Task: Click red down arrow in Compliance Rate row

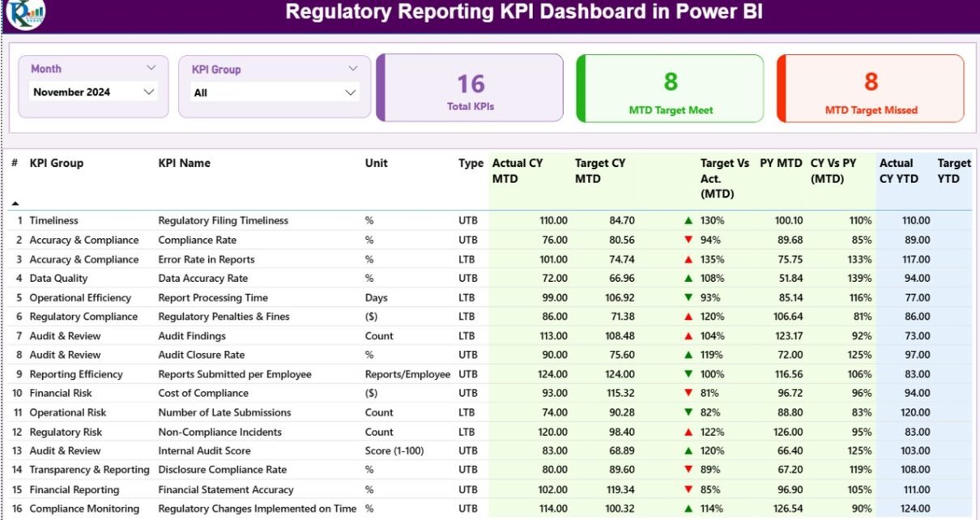Action: point(688,240)
